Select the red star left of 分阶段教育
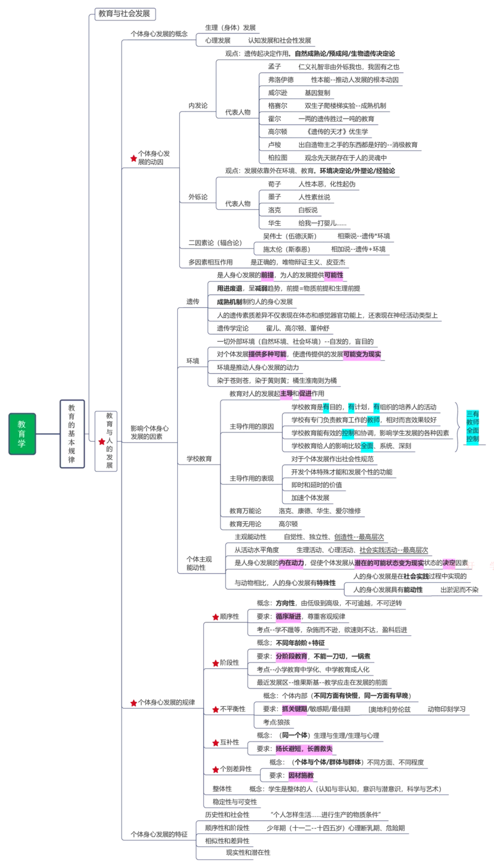This screenshot has height=868, width=494. (x=216, y=663)
